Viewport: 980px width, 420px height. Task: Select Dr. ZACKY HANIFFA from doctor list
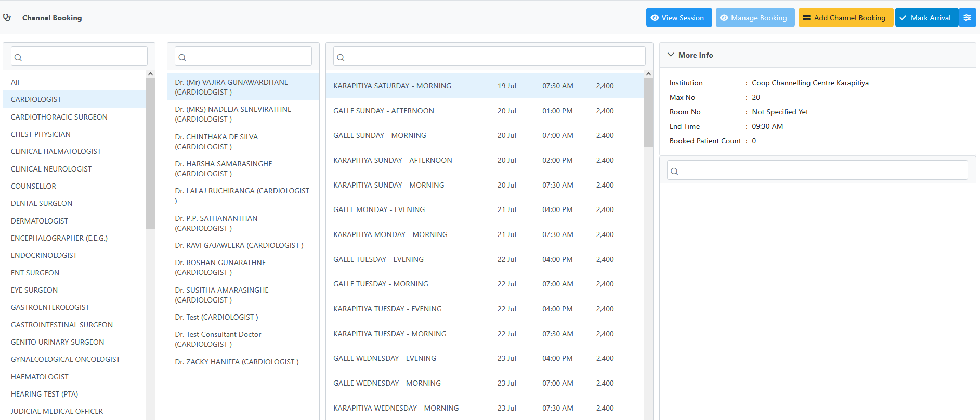tap(237, 362)
